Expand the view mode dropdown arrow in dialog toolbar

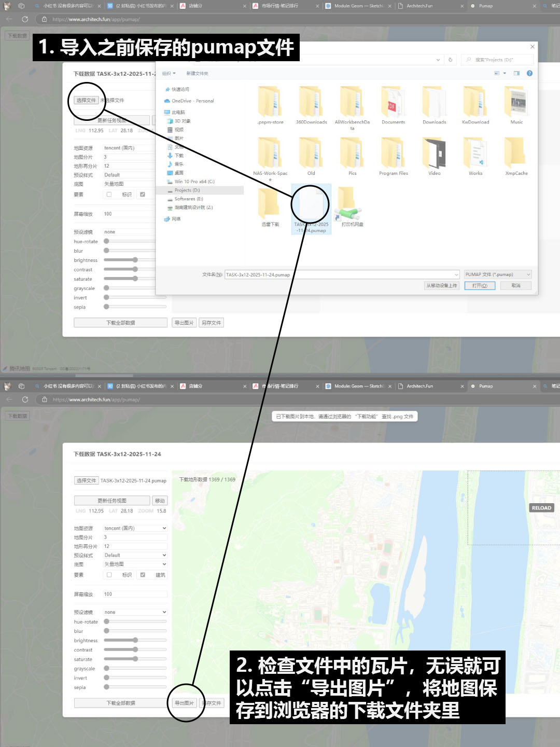coord(505,73)
